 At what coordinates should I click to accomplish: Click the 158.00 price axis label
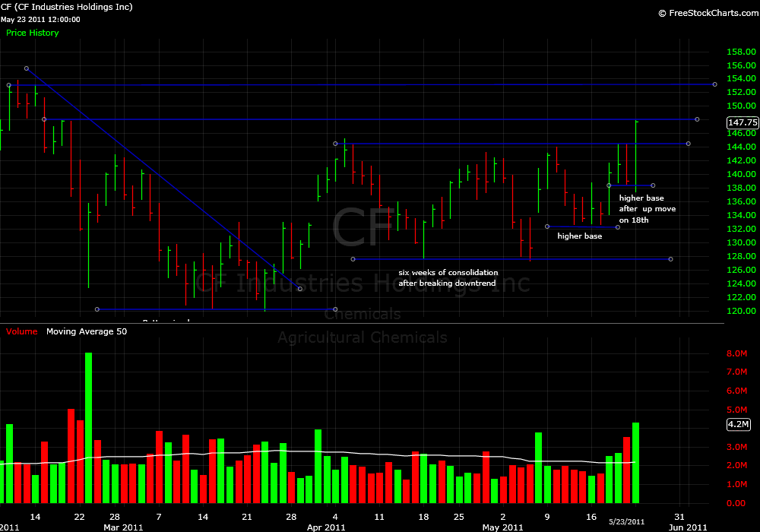point(741,52)
